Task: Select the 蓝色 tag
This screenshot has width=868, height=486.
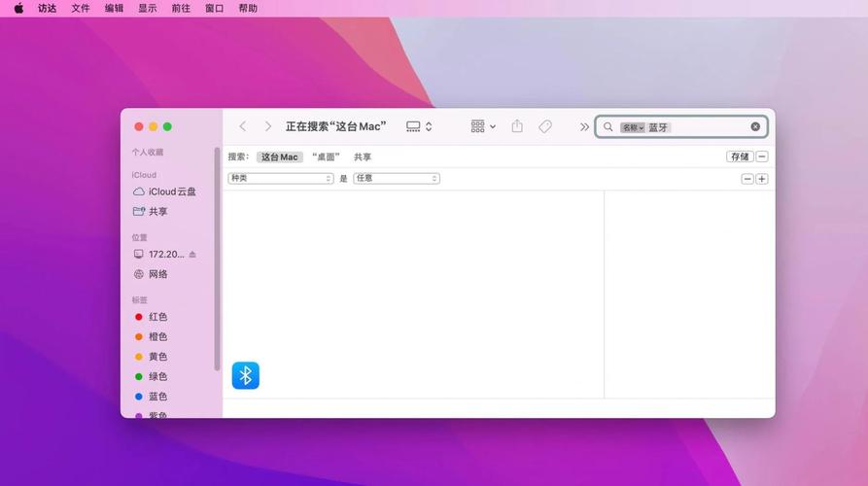Action: (x=151, y=397)
